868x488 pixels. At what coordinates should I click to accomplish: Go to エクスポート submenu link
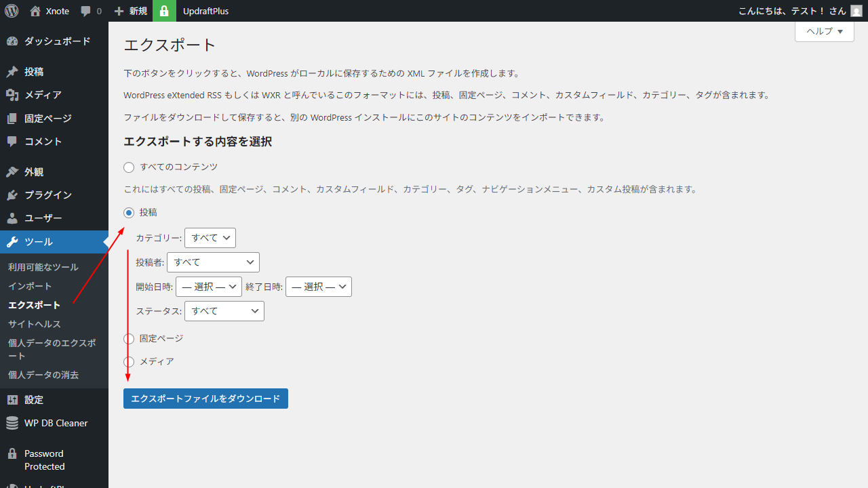click(34, 305)
